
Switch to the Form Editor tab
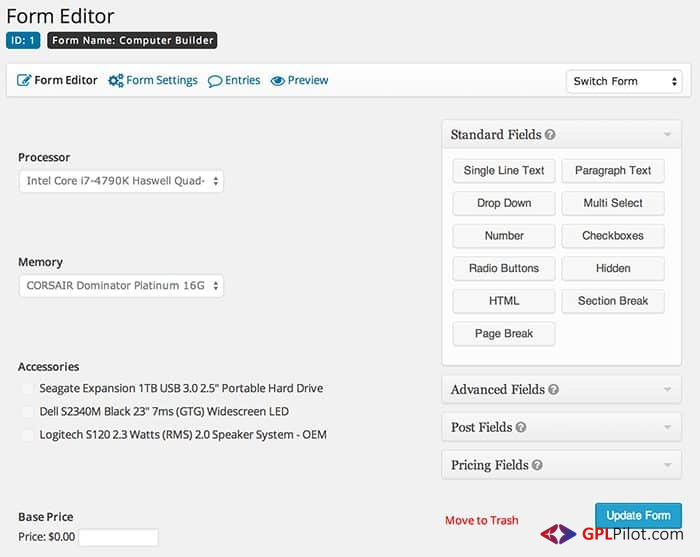57,80
